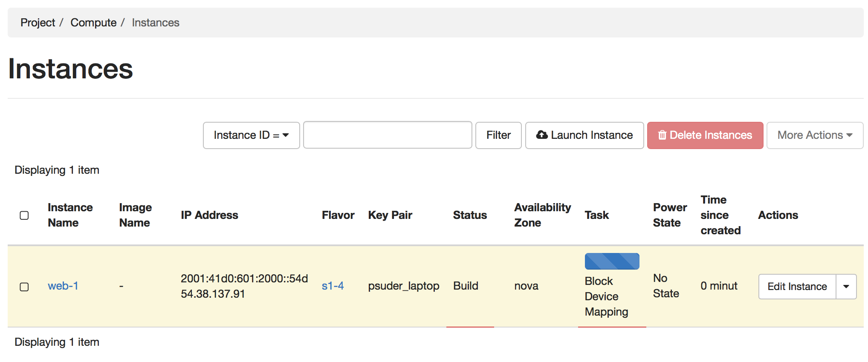Click the Project breadcrumb link

pyautogui.click(x=38, y=23)
